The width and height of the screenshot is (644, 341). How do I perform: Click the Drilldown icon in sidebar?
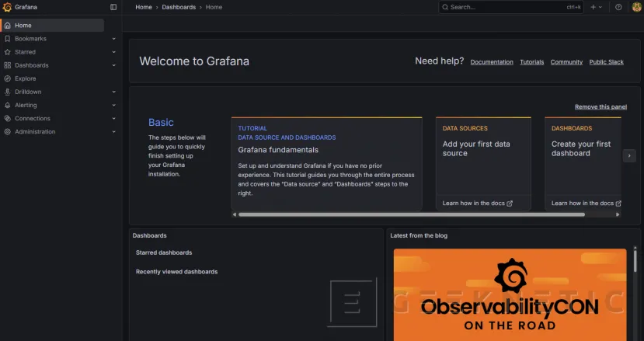[x=8, y=92]
